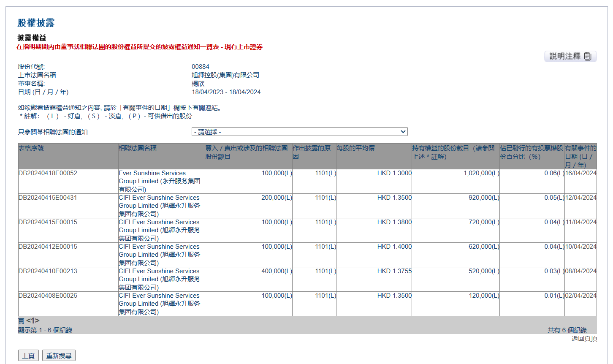The width and height of the screenshot is (613, 364).
Task: Select form serial DB20240408E00026
Action: (x=48, y=296)
